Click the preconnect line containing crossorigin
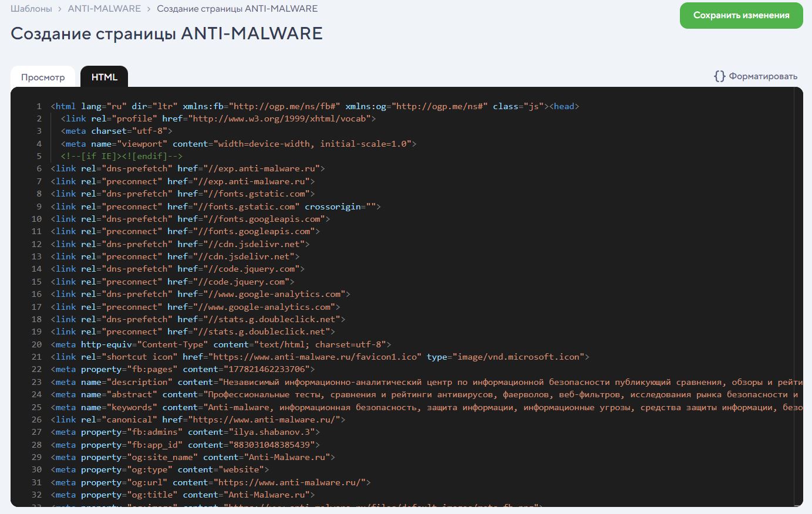The image size is (812, 514). [x=216, y=207]
